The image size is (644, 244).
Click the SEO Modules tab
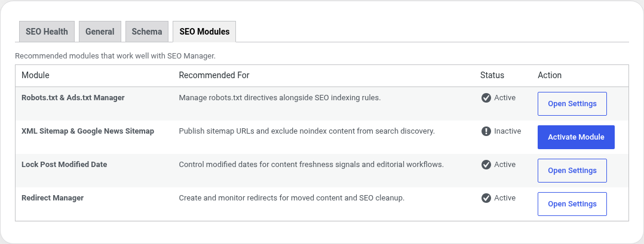(x=204, y=32)
